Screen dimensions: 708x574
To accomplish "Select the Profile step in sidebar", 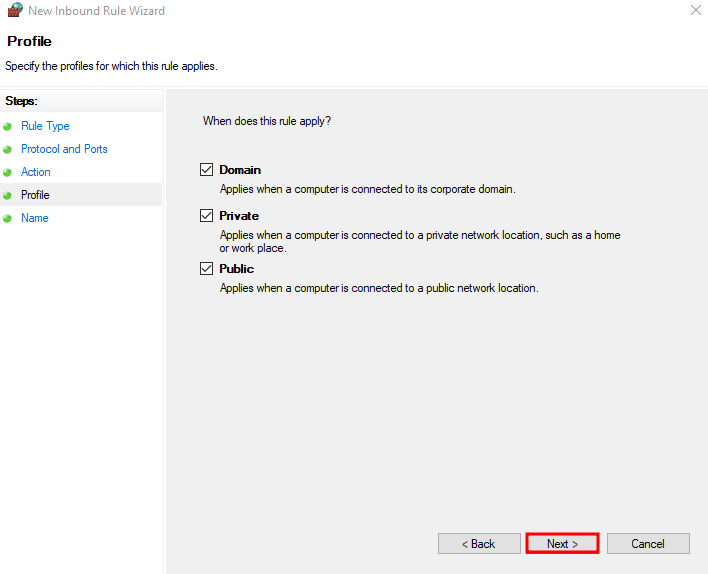I will point(35,195).
